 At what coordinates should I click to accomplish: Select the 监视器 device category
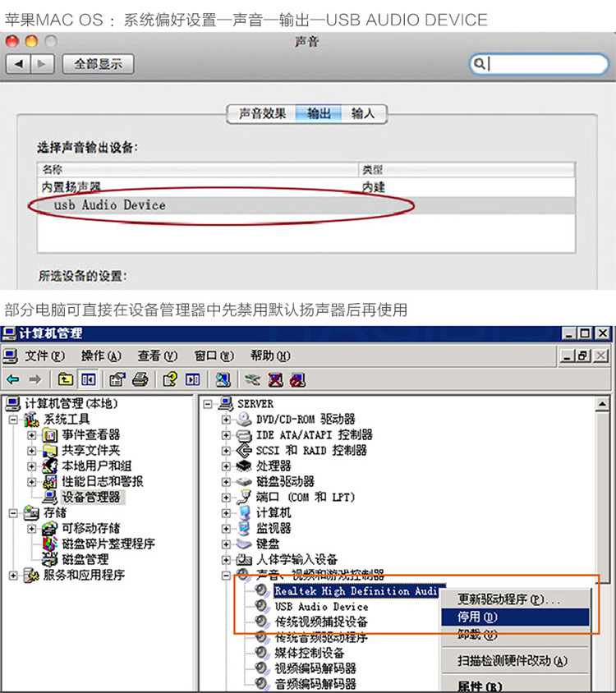274,528
